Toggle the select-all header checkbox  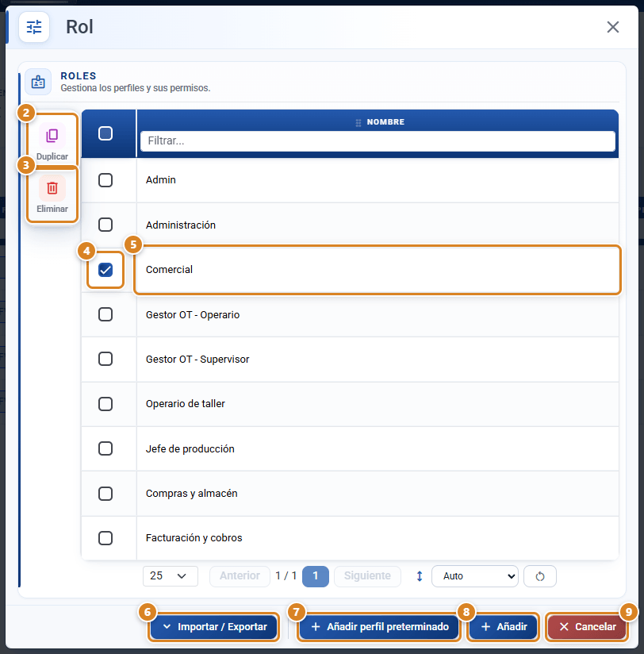[x=105, y=133]
